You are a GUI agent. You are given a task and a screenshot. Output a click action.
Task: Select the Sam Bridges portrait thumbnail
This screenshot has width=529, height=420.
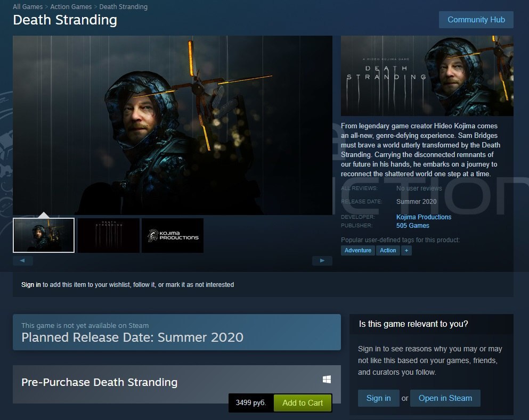(44, 235)
